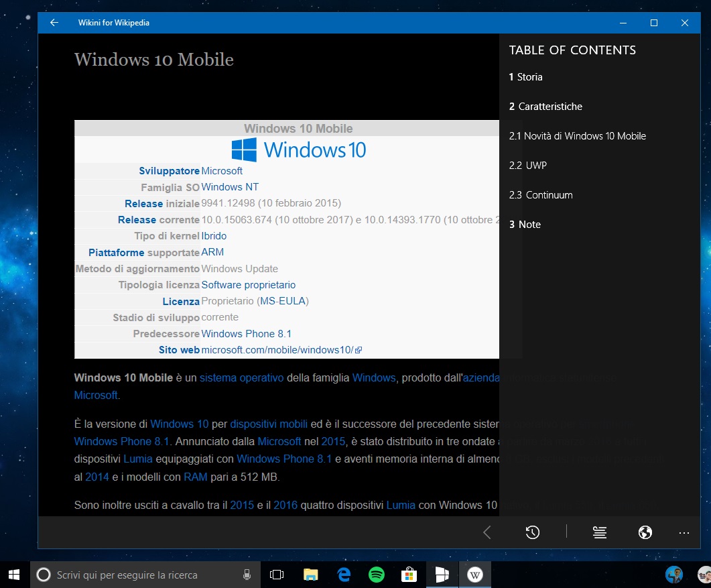
Task: Open the RAM link
Action: tap(196, 477)
